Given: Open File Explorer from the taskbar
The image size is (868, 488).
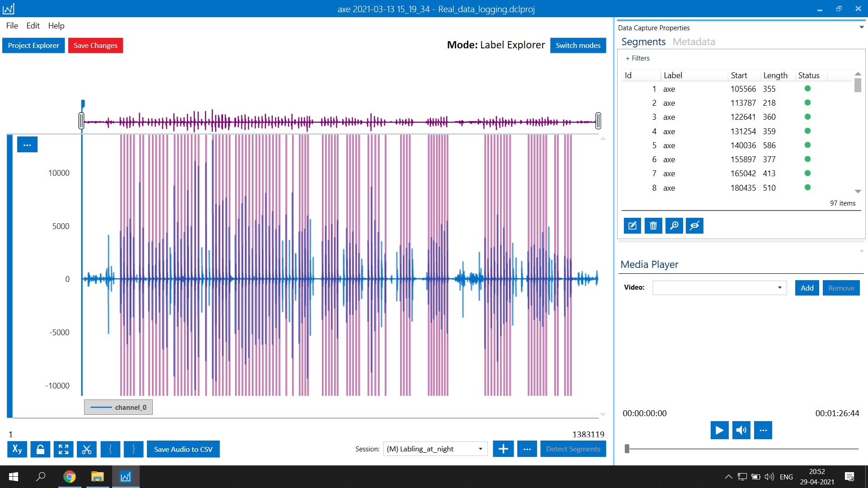Looking at the screenshot, I should click(98, 477).
